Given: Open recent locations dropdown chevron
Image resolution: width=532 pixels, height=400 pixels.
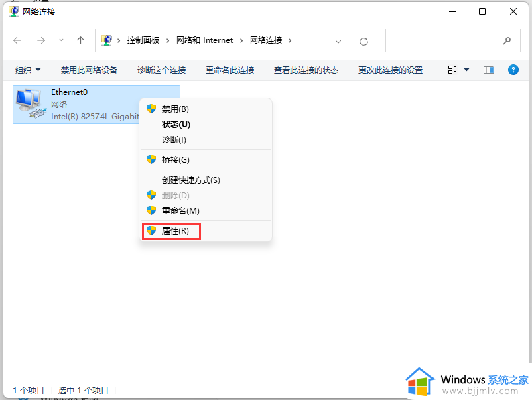Looking at the screenshot, I should point(61,40).
